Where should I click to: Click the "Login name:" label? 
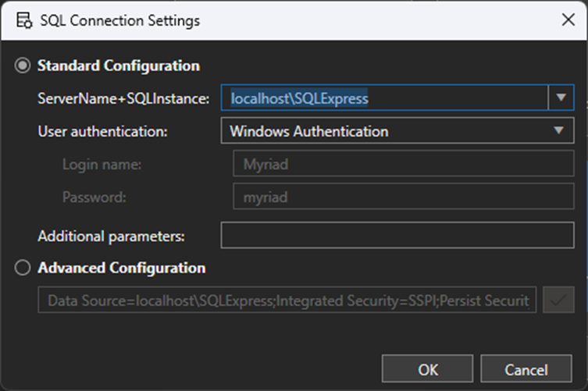[102, 165]
